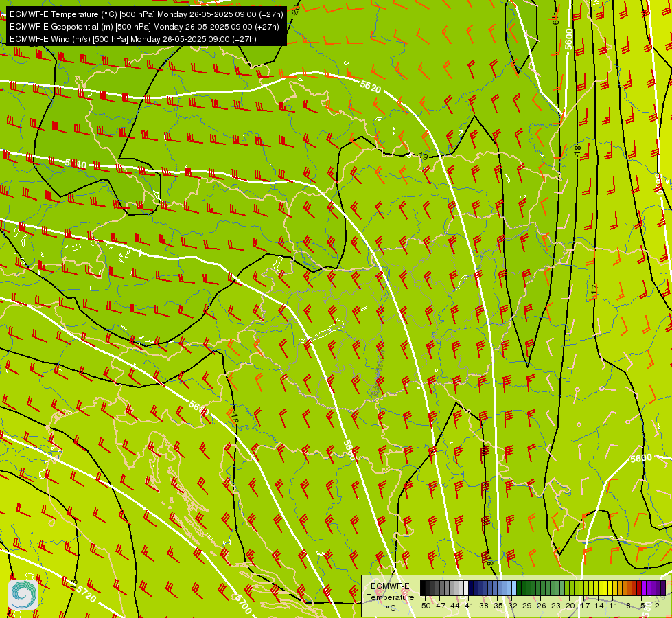
Task: Click the -11 value in the temperature legend
Action: pos(612,606)
